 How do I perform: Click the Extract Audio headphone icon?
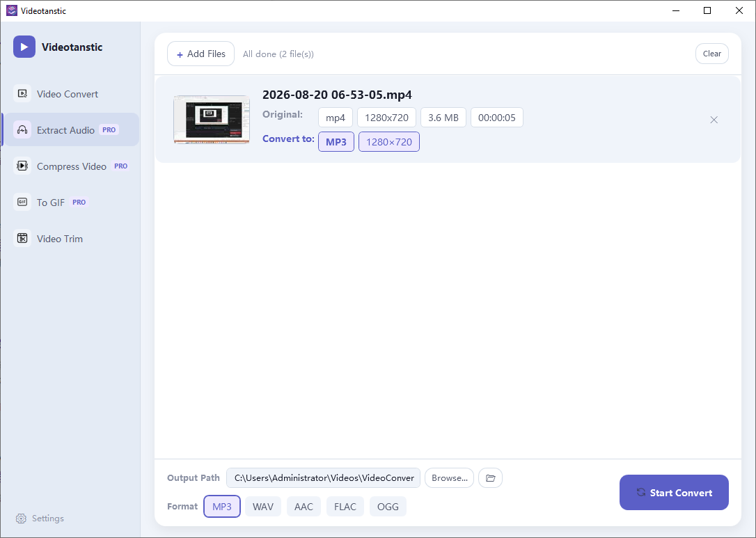point(22,129)
